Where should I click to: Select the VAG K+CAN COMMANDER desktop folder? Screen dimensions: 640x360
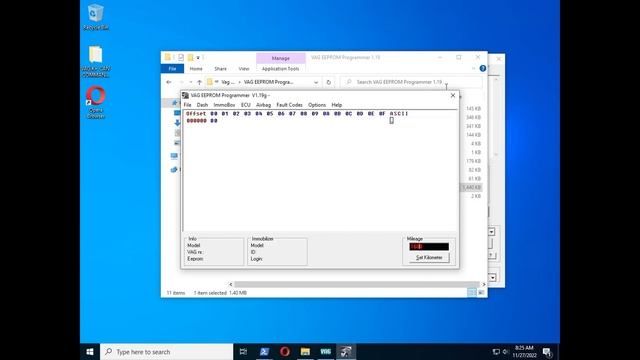[96, 61]
